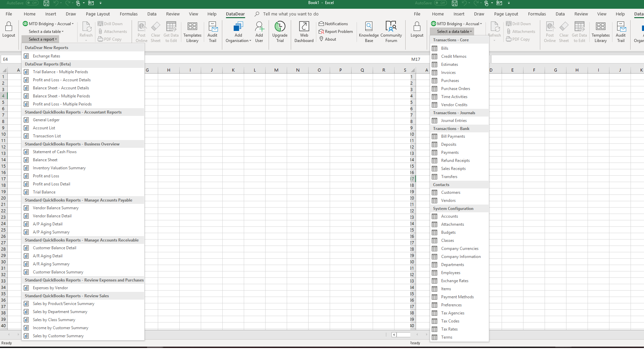Open 'Select a data table' dropdown, left window

(46, 32)
